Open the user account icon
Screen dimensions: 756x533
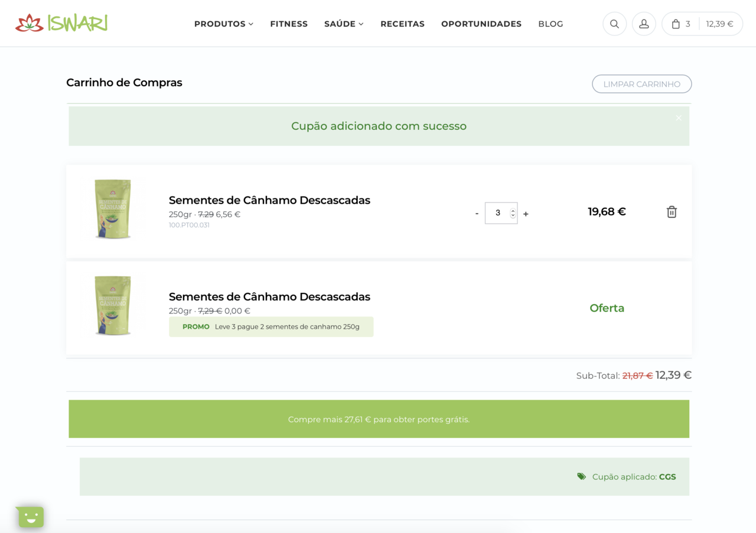pos(644,24)
